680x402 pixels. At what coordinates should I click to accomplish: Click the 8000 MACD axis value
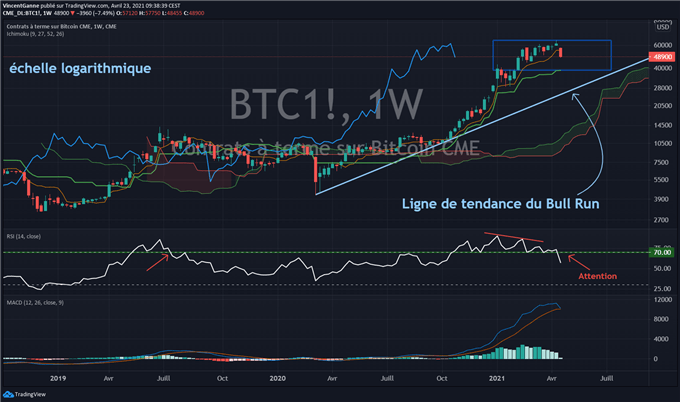point(661,319)
